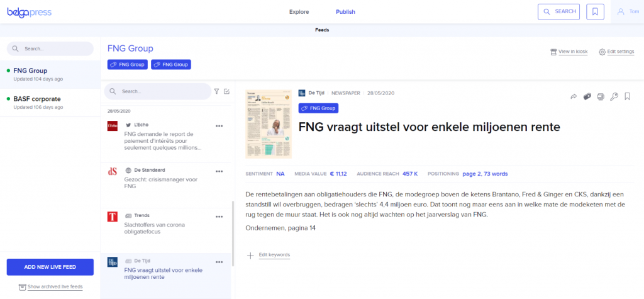This screenshot has height=299, width=644.
Task: Open options menu for Trends article
Action: [x=219, y=217]
